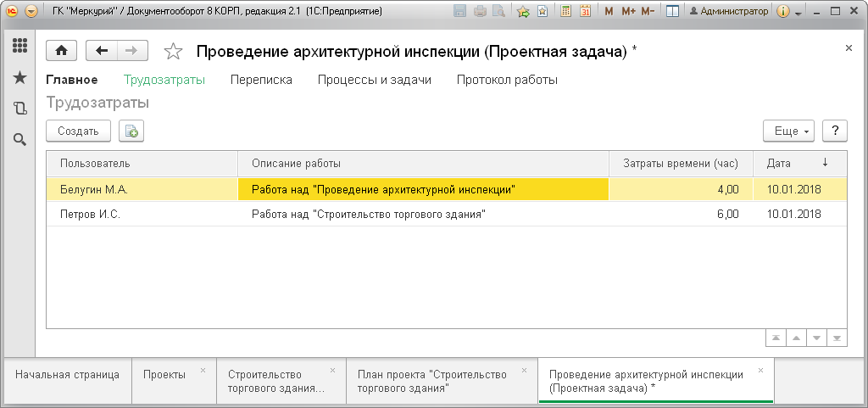Screen dimensions: 868x408
Task: Click the Save icon in title bar
Action: pos(459,11)
